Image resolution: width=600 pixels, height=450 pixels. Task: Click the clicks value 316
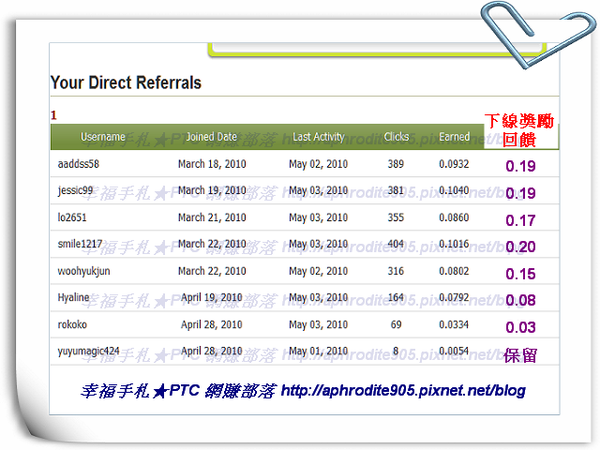point(396,271)
